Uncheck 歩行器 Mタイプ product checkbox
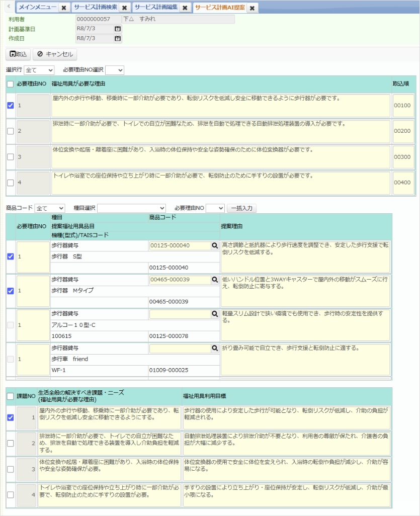420x516 pixels. tap(11, 291)
